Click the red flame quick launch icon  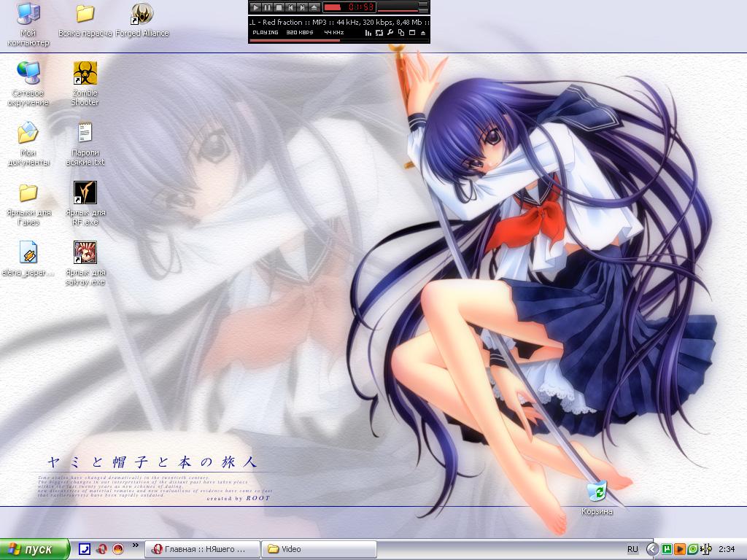pyautogui.click(x=118, y=549)
